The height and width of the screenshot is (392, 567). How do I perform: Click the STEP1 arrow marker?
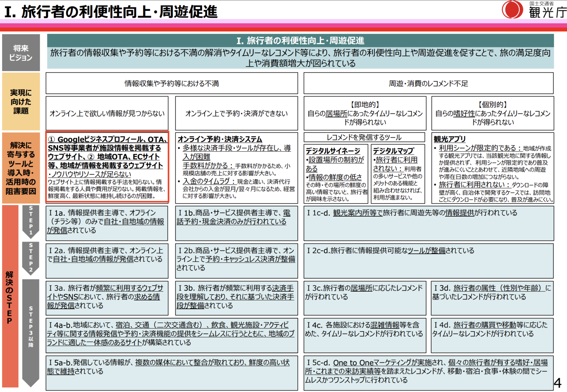tap(31, 222)
